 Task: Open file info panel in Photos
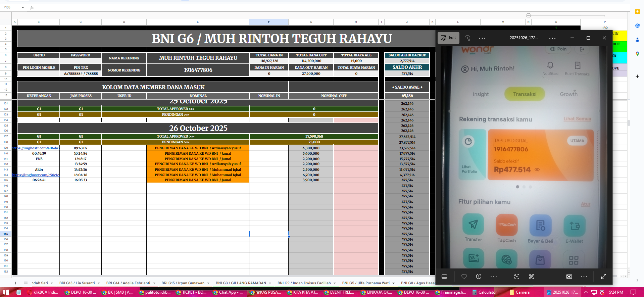click(x=479, y=277)
